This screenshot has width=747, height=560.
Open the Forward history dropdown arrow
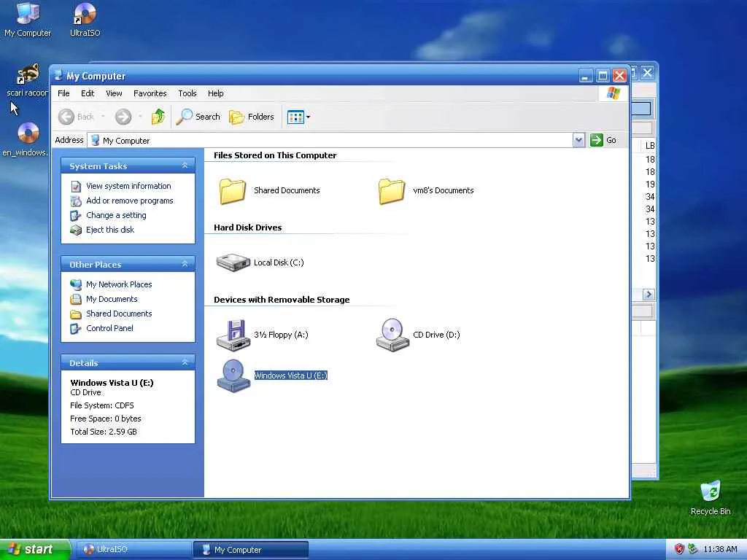point(140,117)
